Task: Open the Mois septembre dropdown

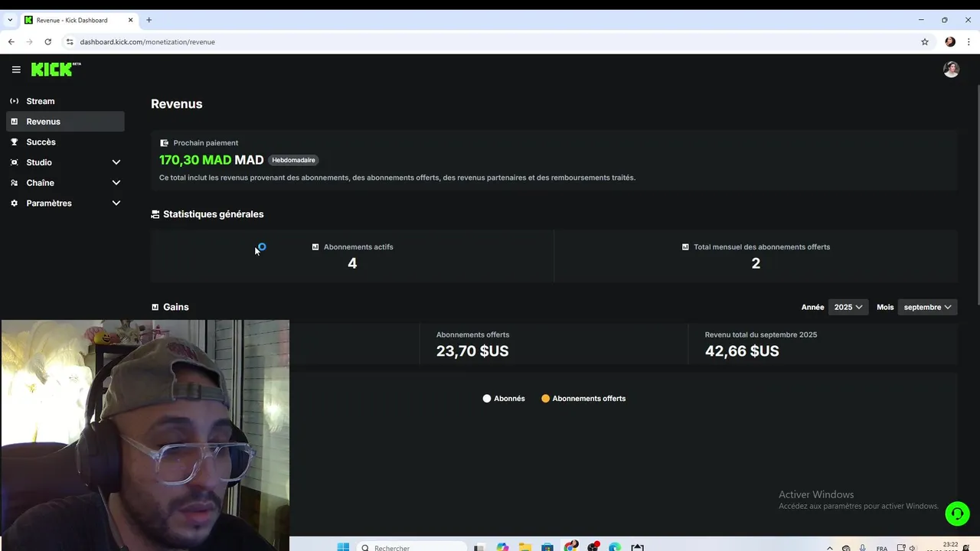Action: [x=927, y=307]
